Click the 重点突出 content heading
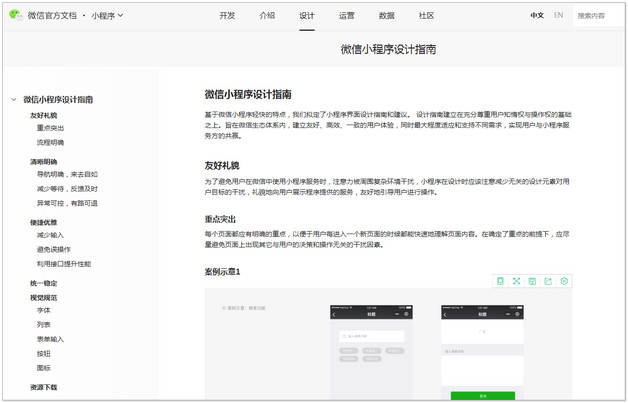Screen dimensions: 628x403 pyautogui.click(x=220, y=219)
